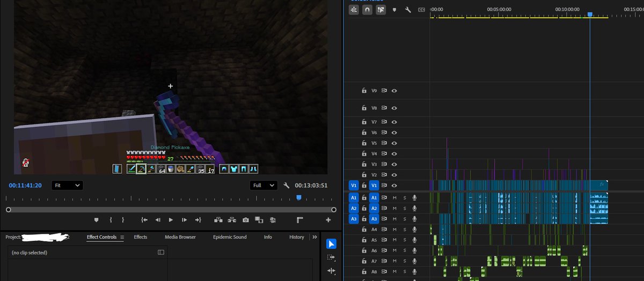Click right handle of monitor zoom bar
644x281 pixels.
[334, 210]
